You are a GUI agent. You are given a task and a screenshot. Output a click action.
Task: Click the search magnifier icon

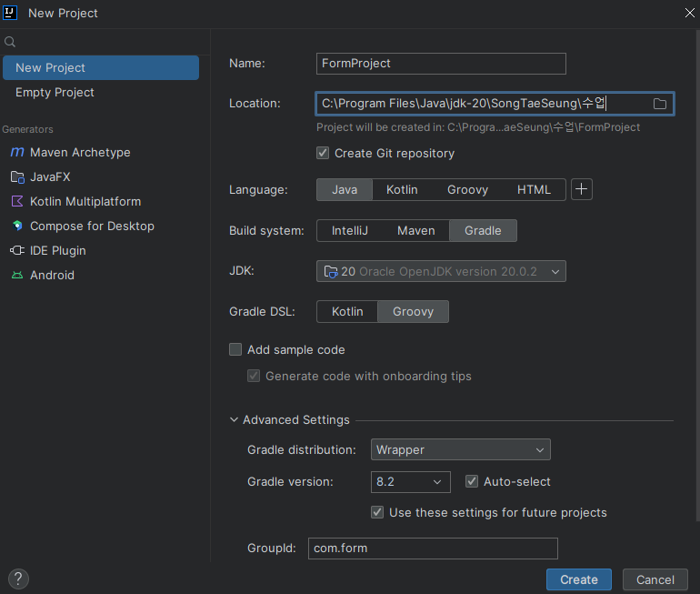coord(10,42)
